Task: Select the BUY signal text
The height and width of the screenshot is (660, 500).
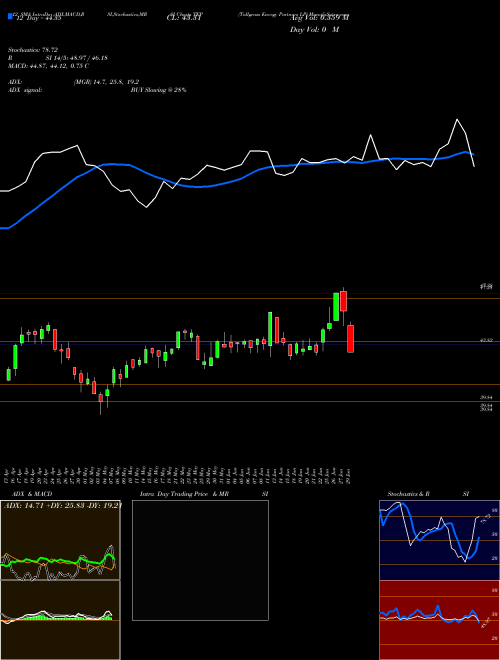Action: (x=159, y=90)
